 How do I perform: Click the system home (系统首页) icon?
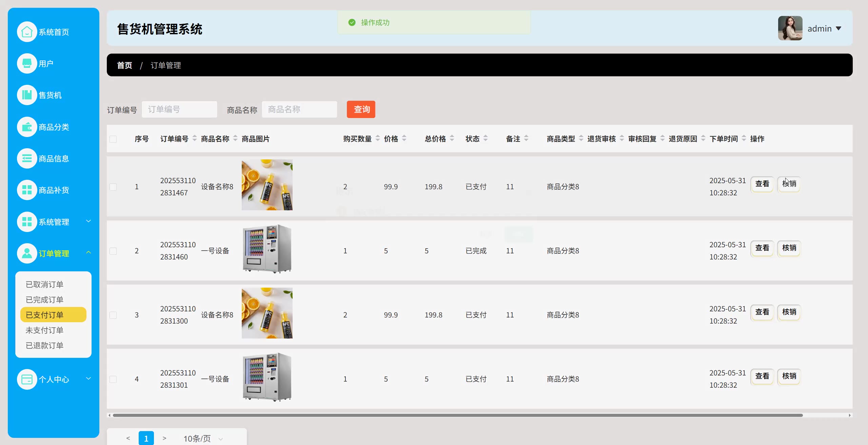coord(27,32)
